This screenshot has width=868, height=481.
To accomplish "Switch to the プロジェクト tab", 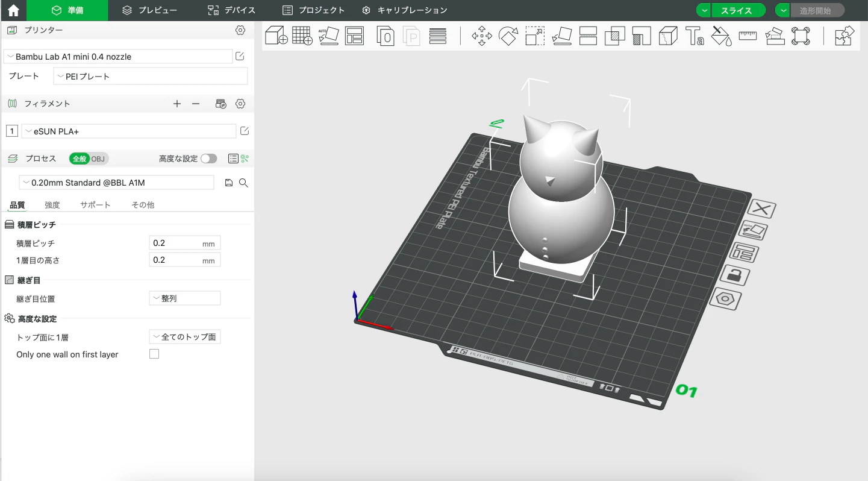I will coord(314,10).
